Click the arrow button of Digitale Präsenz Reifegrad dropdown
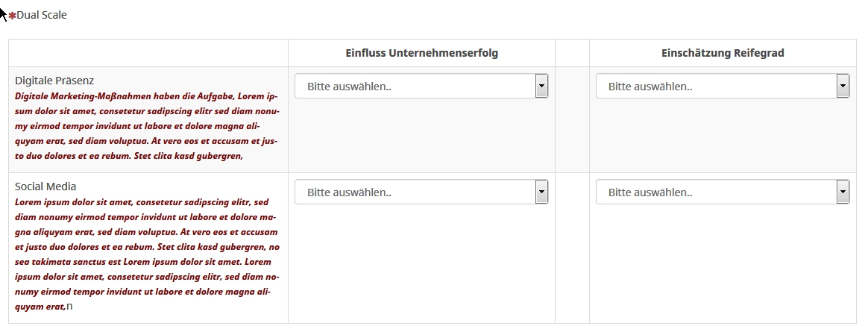This screenshot has width=868, height=329. (x=843, y=86)
